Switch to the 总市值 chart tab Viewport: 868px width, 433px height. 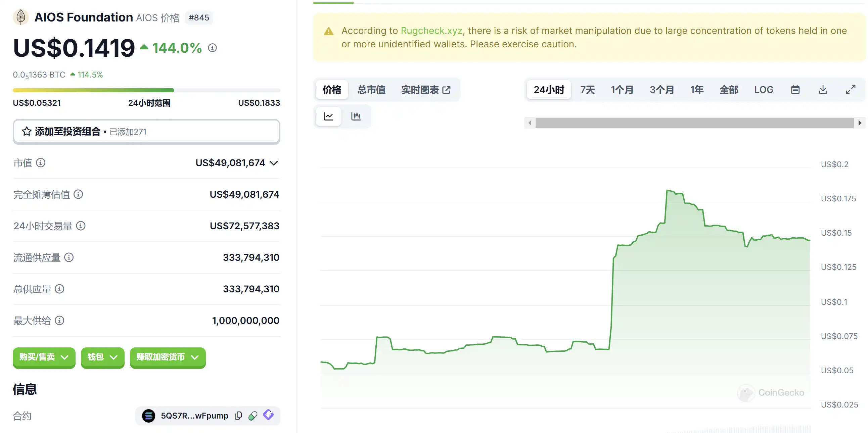[371, 90]
